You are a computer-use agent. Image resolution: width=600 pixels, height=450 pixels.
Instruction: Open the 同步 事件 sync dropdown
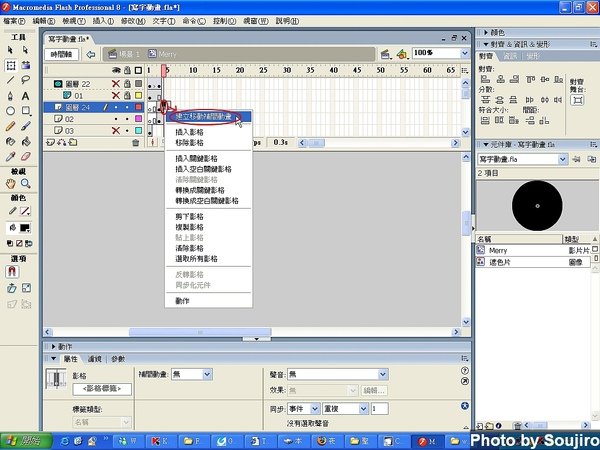tap(315, 409)
